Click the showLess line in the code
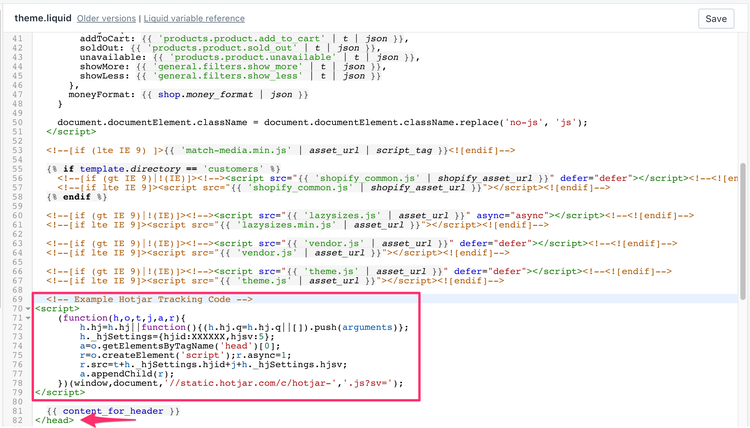 click(x=230, y=76)
